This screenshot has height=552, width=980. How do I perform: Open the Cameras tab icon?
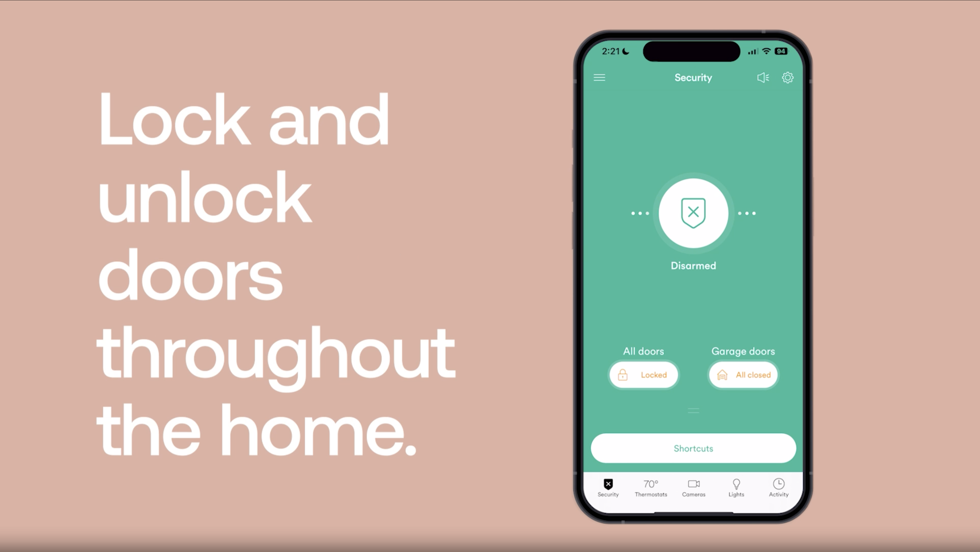(693, 487)
